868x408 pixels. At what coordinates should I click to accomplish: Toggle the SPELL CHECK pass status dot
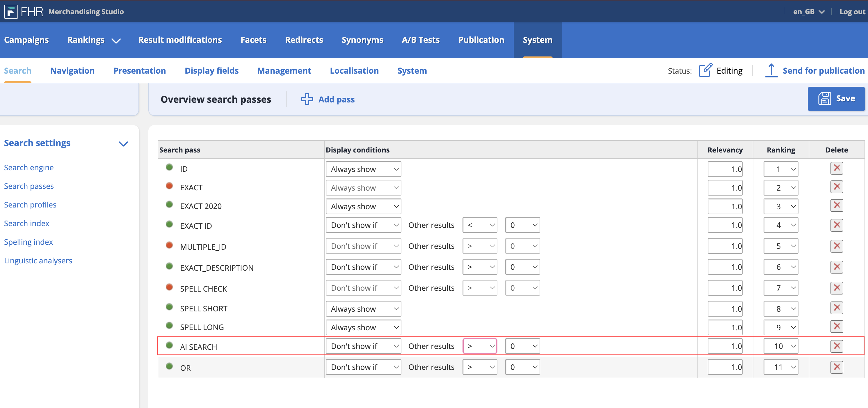[x=169, y=287]
